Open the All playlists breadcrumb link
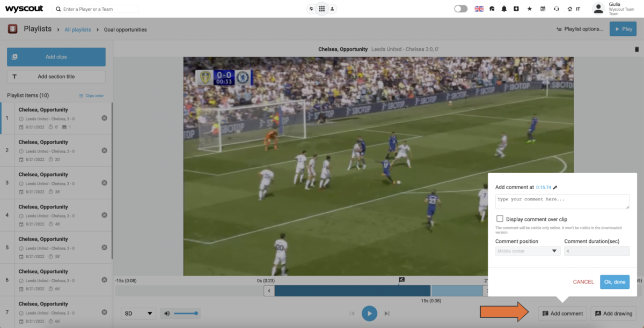This screenshot has height=328, width=644. (77, 29)
